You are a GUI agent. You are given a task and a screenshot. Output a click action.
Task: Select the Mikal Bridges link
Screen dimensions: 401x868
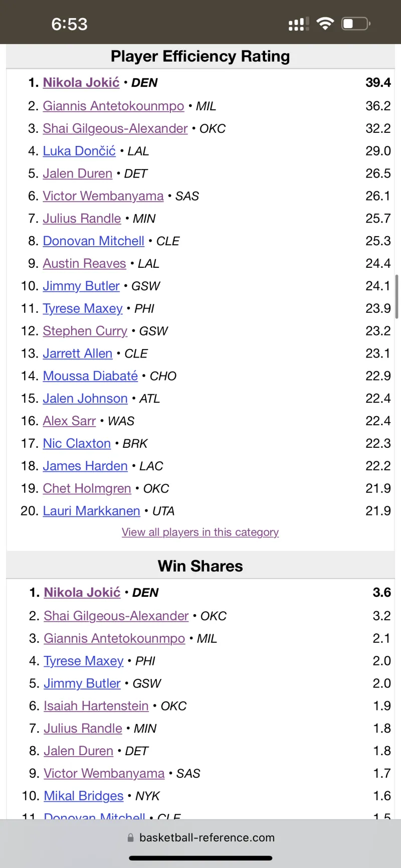tap(84, 796)
